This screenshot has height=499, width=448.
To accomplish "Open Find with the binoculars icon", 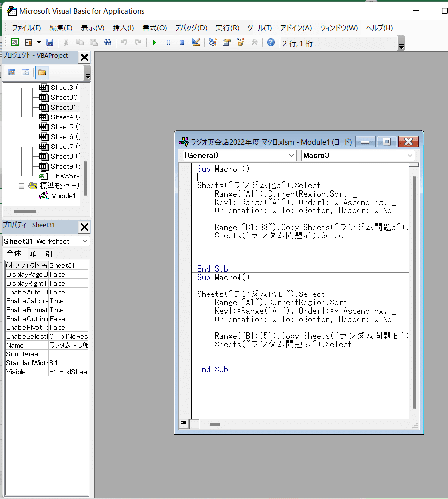I will pos(107,42).
